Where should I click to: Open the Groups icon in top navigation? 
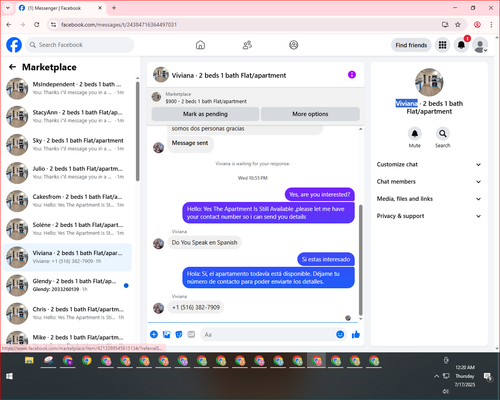(294, 45)
